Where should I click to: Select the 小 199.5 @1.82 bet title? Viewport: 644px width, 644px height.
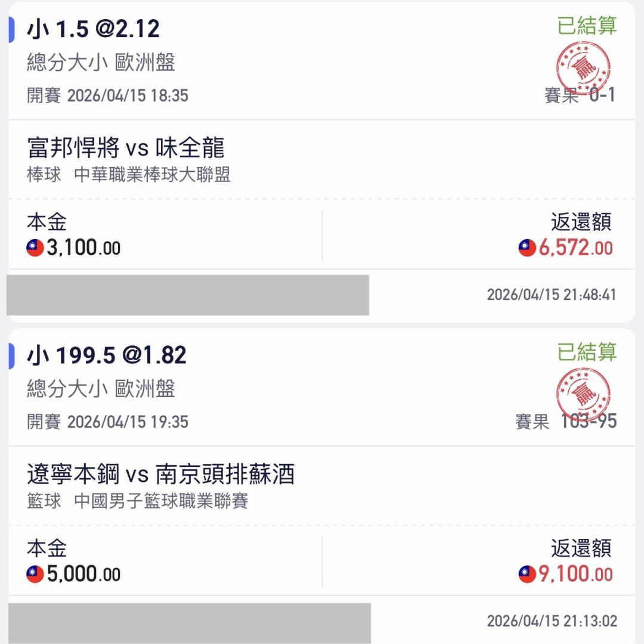click(x=107, y=356)
